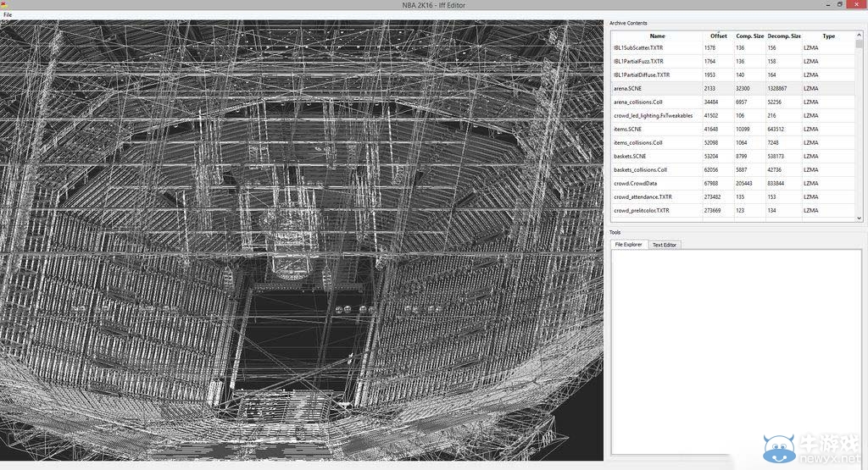The width and height of the screenshot is (868, 470).
Task: Switch to the File Explorer tab
Action: tap(628, 245)
